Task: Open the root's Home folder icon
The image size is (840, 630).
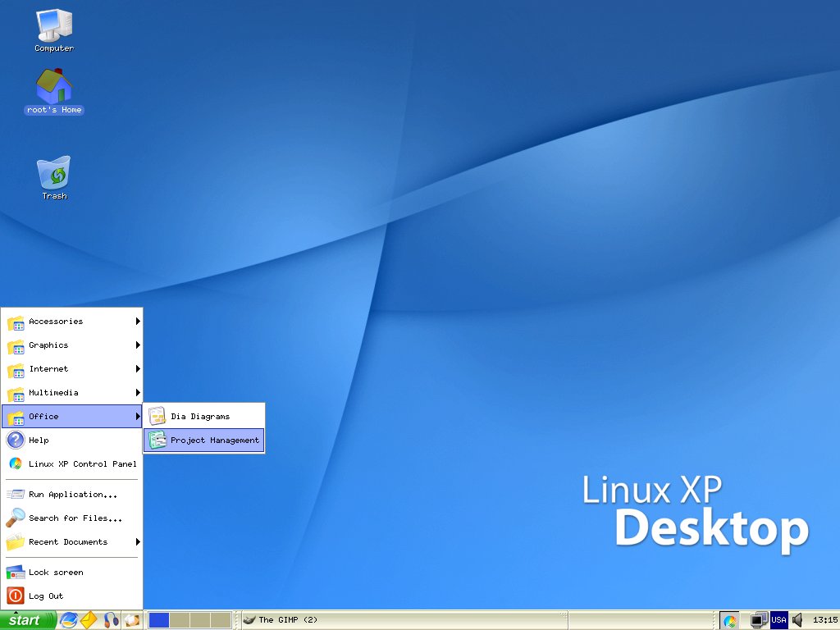Action: click(54, 91)
